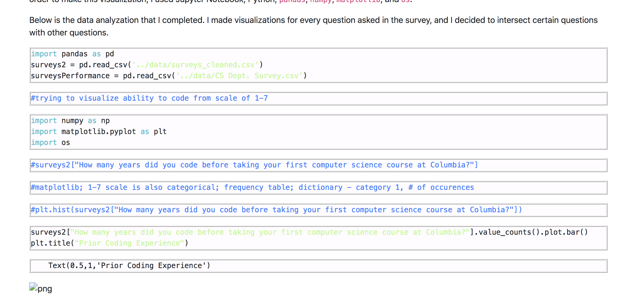The width and height of the screenshot is (644, 303).
Task: Click the pandas keyword in top line
Action: click(292, 1)
